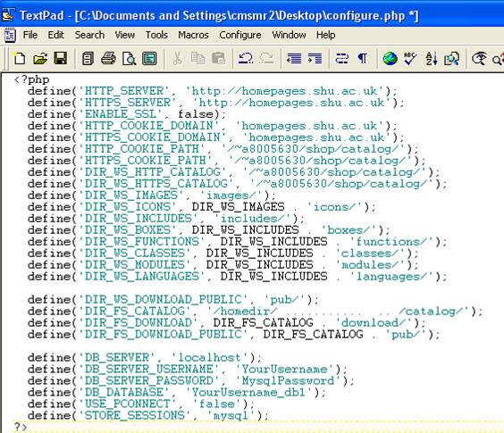Open Print Preview from the toolbar

pyautogui.click(x=129, y=59)
